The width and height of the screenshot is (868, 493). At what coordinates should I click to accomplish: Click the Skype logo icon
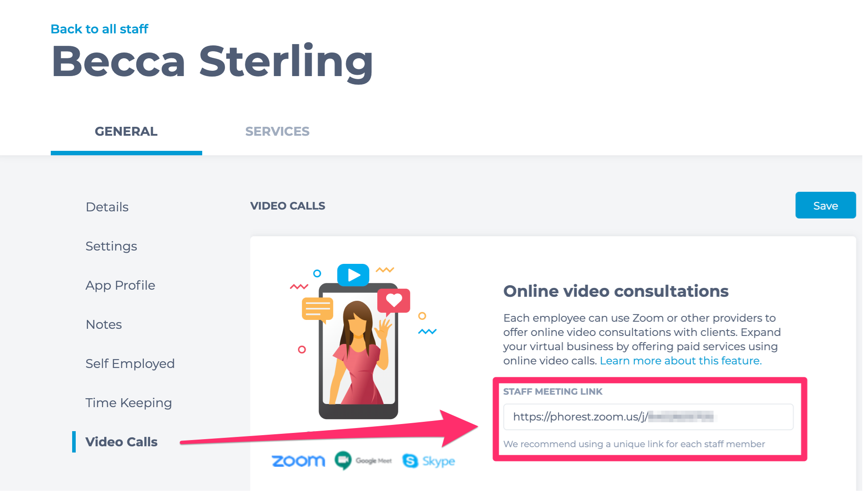[x=410, y=461]
